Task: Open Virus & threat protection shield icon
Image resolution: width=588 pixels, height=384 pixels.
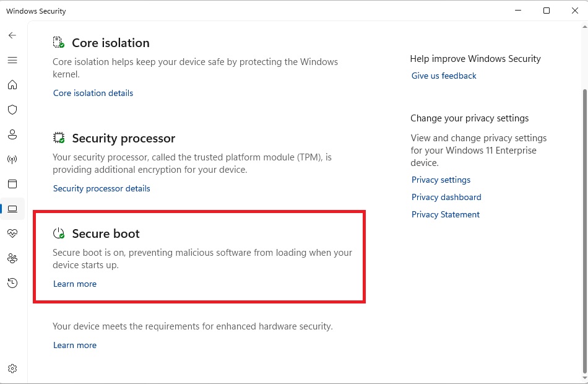Action: 12,110
